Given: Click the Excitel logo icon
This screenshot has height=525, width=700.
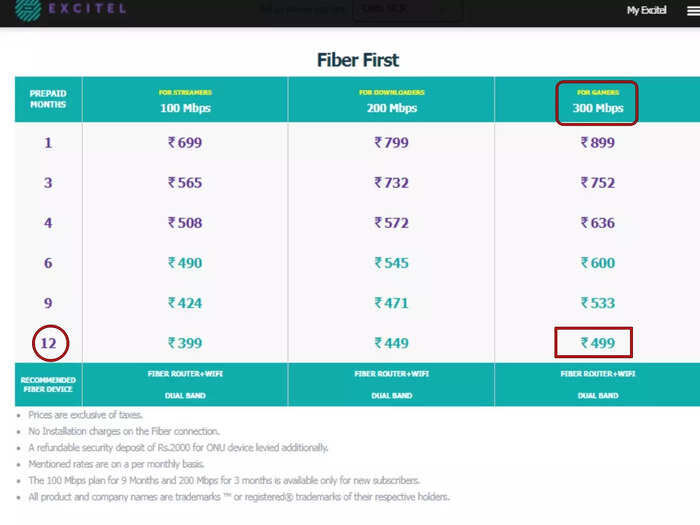Looking at the screenshot, I should click(28, 9).
